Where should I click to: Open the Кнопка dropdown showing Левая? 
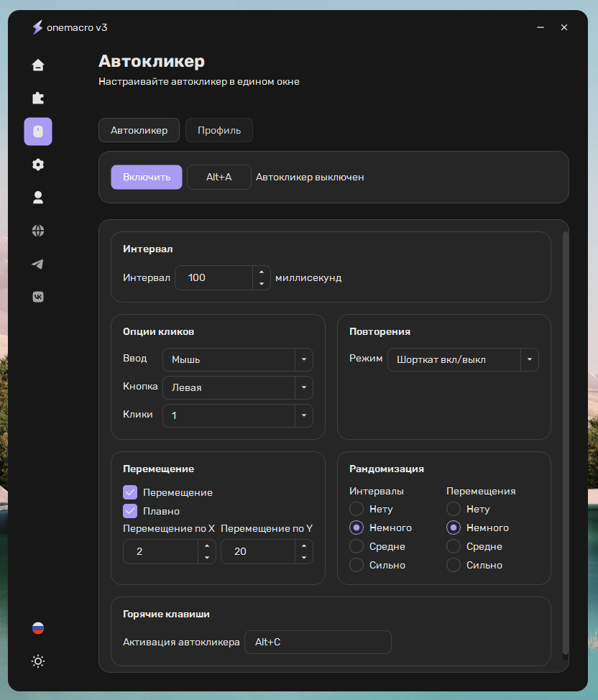238,387
